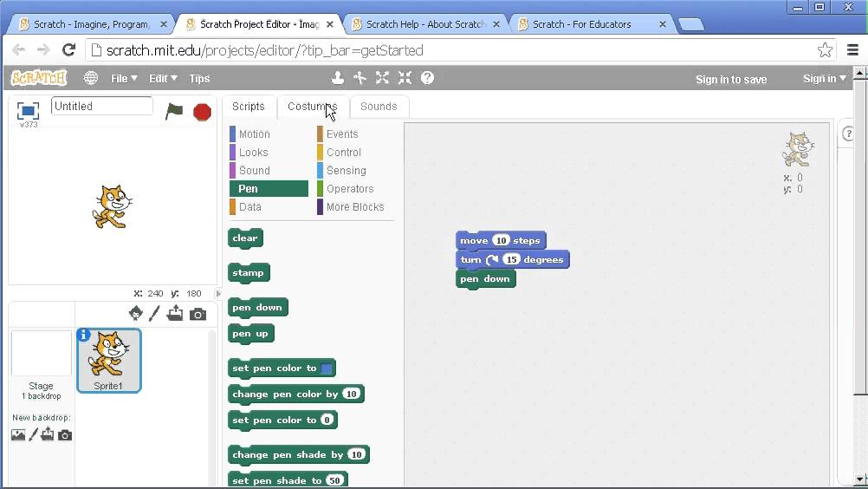The image size is (868, 489).
Task: Reload the page in browser
Action: click(68, 49)
